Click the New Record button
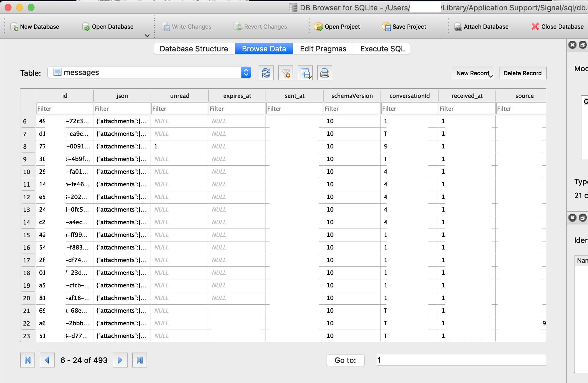This screenshot has height=383, width=588. 473,73
